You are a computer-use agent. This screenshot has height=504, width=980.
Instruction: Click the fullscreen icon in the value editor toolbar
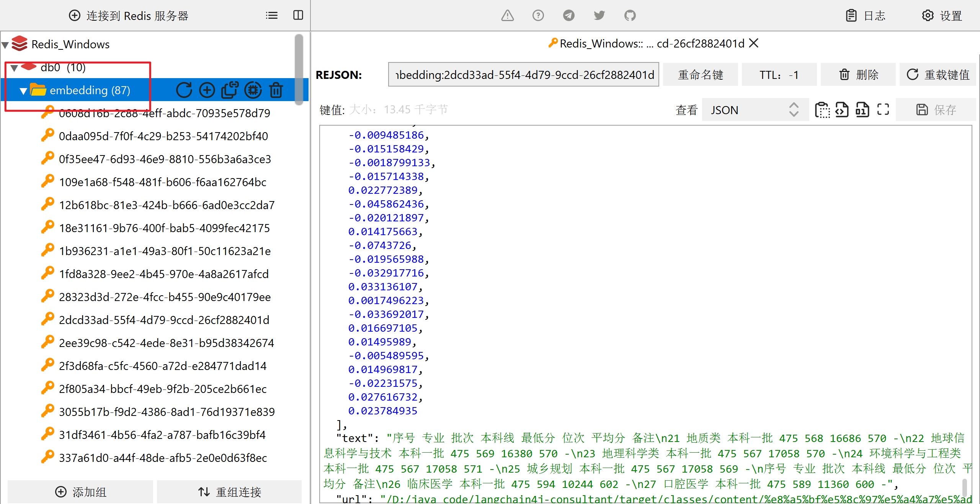[883, 110]
